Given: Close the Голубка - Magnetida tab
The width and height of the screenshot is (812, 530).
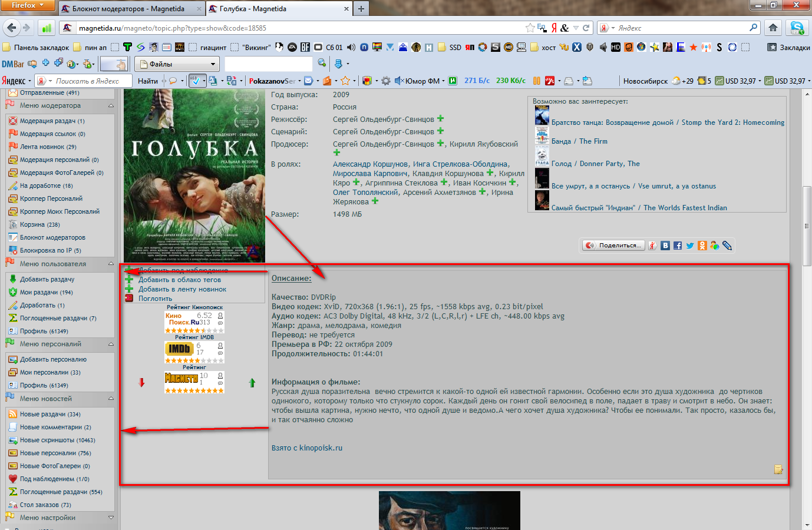Looking at the screenshot, I should (x=346, y=9).
